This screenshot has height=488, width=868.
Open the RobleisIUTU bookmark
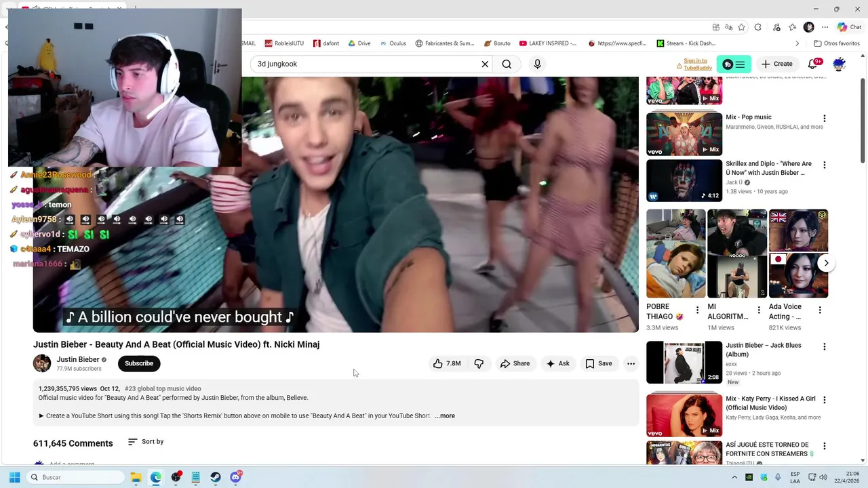[x=284, y=43]
